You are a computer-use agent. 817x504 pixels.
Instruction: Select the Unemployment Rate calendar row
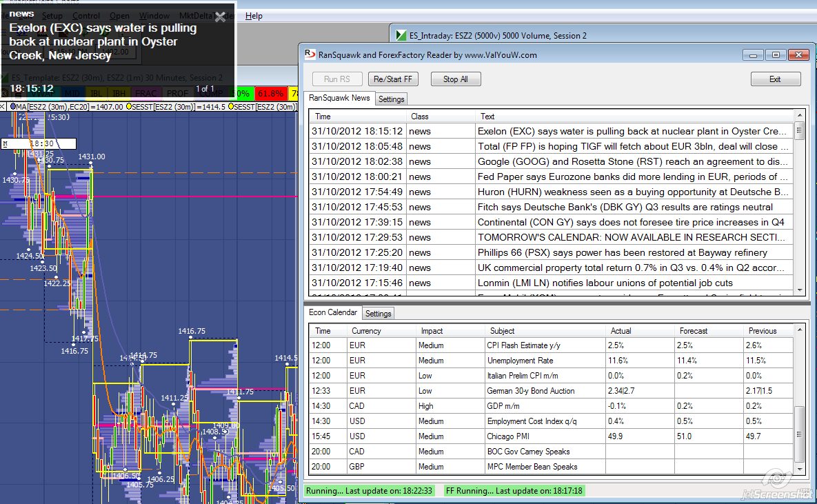coord(552,360)
